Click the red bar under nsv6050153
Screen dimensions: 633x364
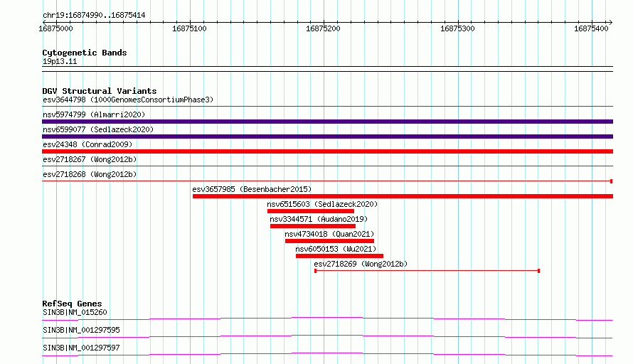(x=339, y=256)
